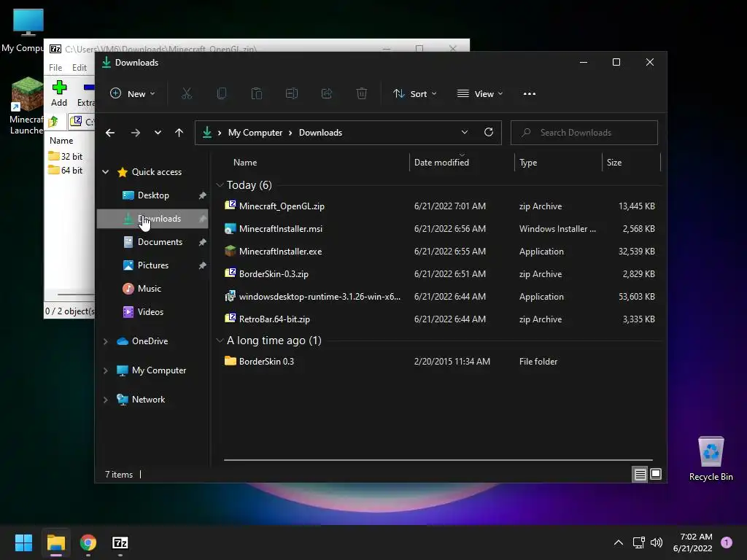Click the pin icon beside Documents
Screen dimensions: 747x560
click(x=203, y=242)
